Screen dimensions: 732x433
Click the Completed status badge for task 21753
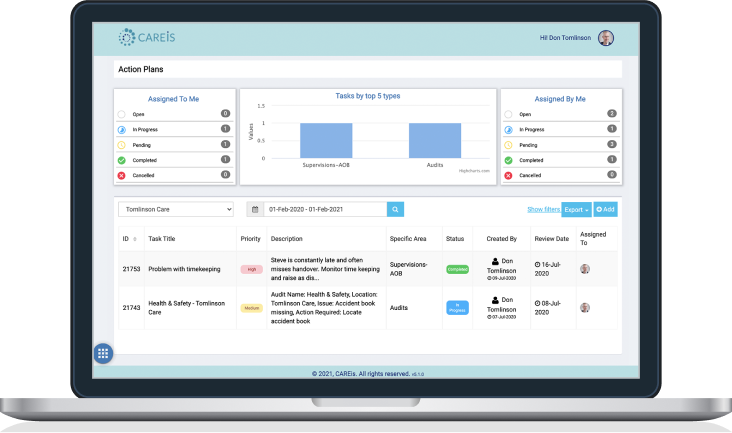[x=458, y=269]
